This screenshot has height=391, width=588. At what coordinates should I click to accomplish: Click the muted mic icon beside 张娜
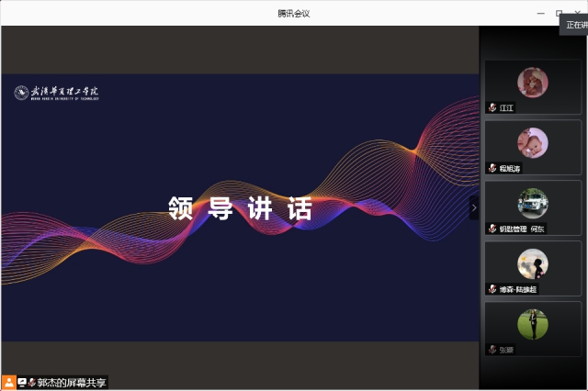click(x=492, y=350)
